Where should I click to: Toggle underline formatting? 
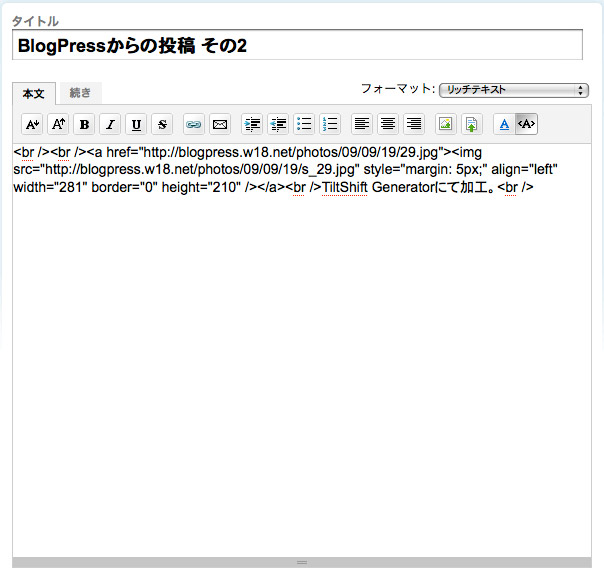point(136,124)
